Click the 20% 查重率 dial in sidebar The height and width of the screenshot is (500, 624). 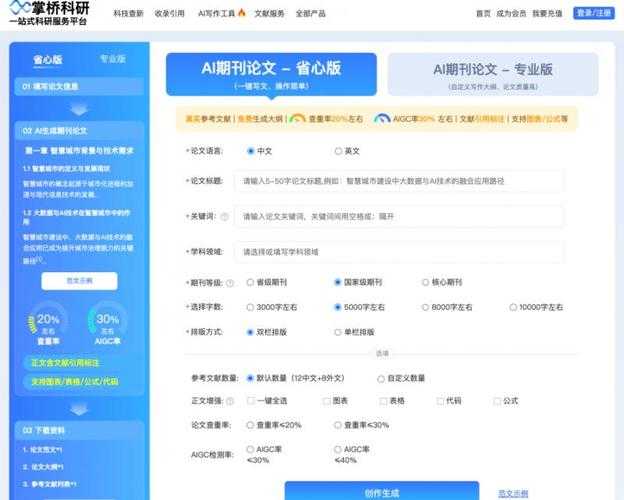click(48, 323)
